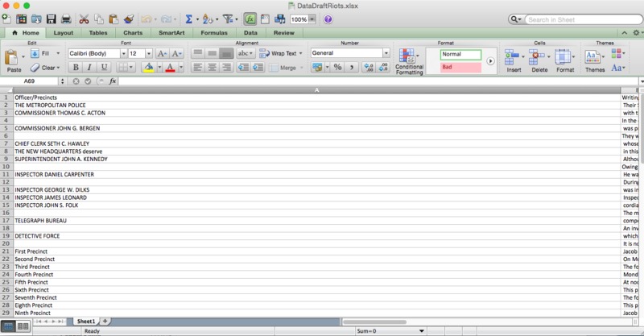Image resolution: width=644 pixels, height=336 pixels.
Task: Align cell contents to bottom
Action: pos(226,53)
